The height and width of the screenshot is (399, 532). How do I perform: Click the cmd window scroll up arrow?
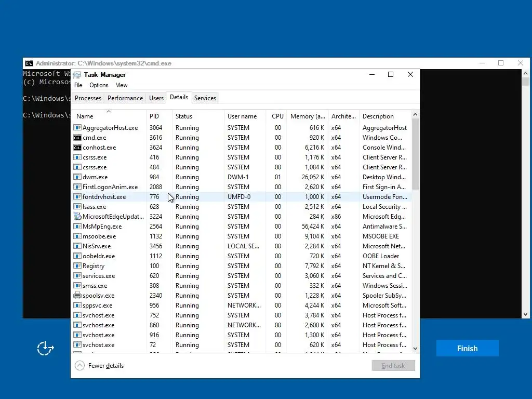coord(525,73)
